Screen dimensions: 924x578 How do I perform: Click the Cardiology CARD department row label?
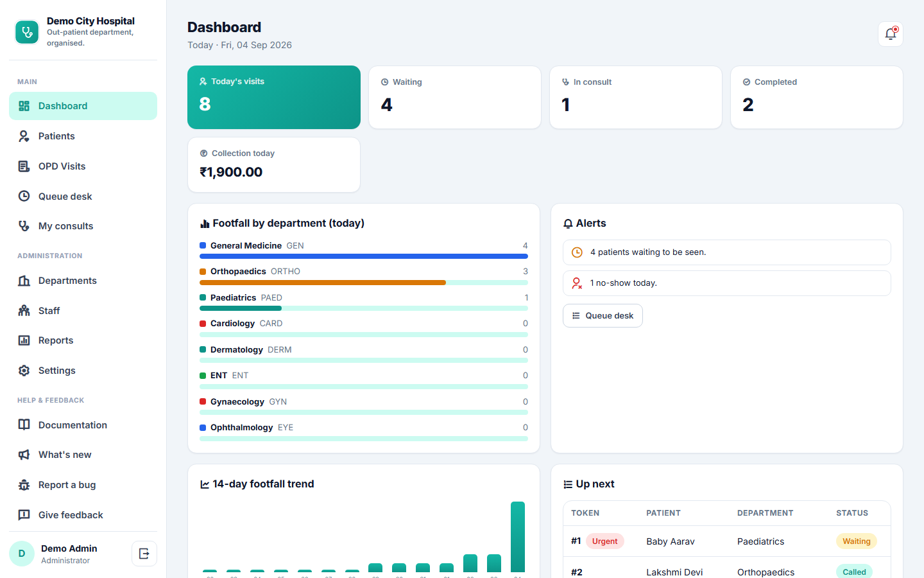[246, 323]
